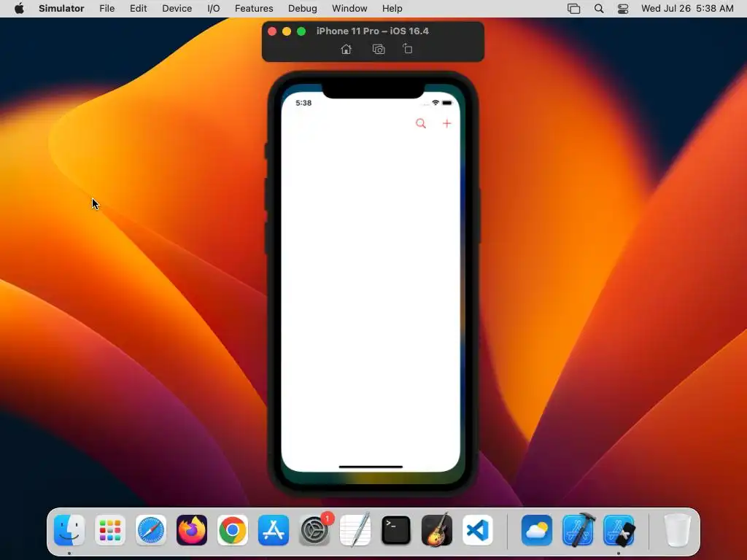The image size is (747, 560).
Task: Open Terminal from the Dock
Action: coord(396,530)
